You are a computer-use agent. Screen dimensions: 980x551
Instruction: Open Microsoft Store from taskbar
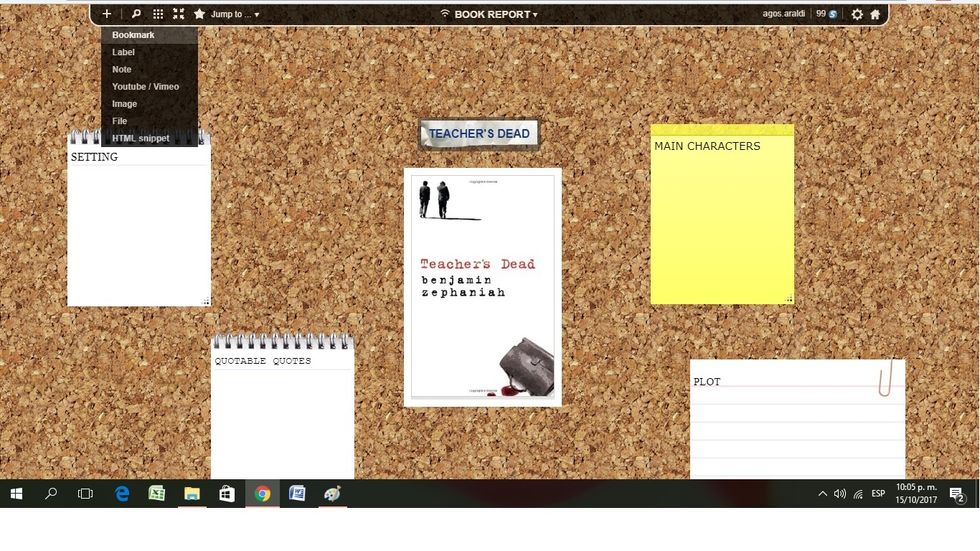[227, 494]
